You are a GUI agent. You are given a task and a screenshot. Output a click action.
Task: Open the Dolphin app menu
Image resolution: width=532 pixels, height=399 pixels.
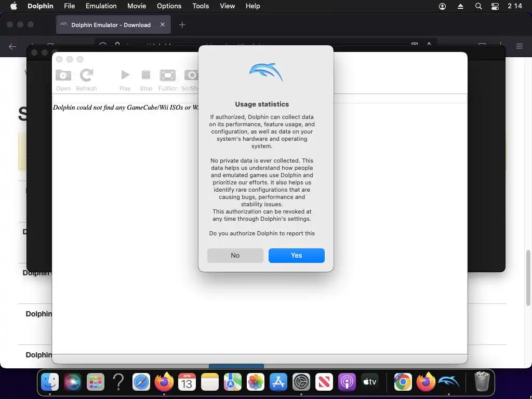tap(41, 6)
